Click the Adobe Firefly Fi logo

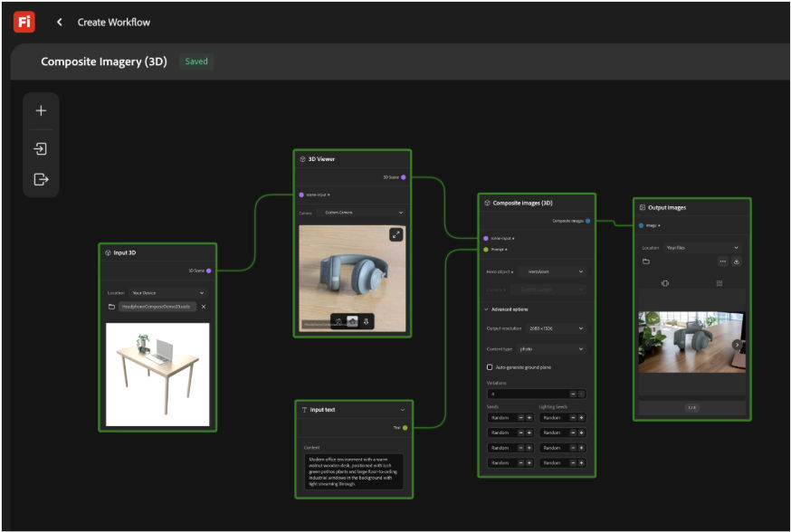(x=24, y=23)
